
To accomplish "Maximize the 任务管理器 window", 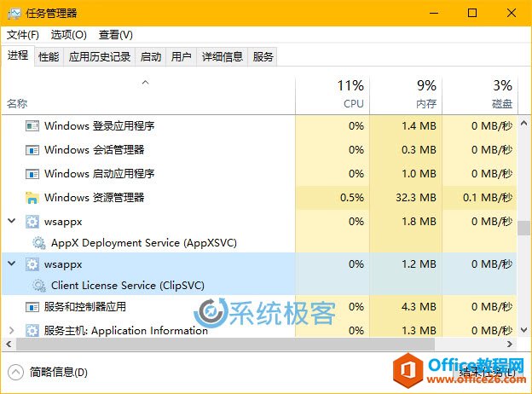I will click(x=472, y=14).
